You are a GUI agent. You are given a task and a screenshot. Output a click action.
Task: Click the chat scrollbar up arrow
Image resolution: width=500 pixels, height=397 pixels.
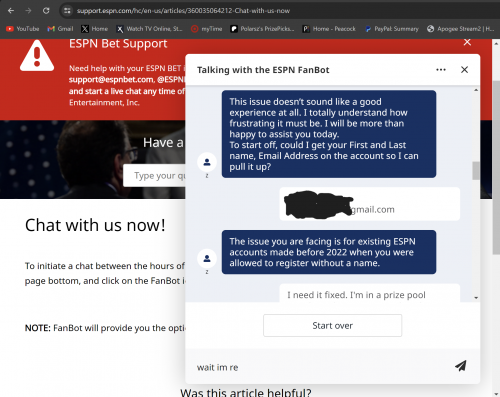[476, 90]
